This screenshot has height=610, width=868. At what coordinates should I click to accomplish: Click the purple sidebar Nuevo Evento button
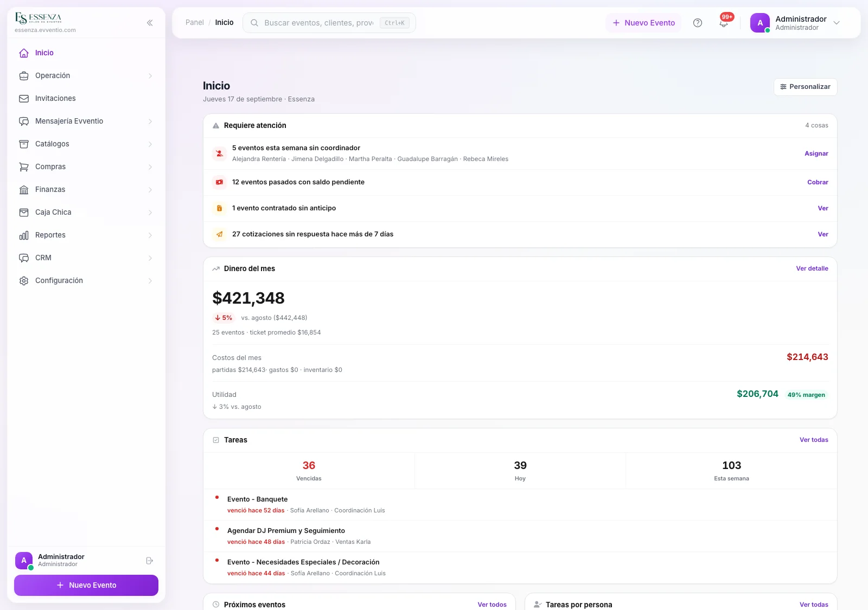(86, 585)
